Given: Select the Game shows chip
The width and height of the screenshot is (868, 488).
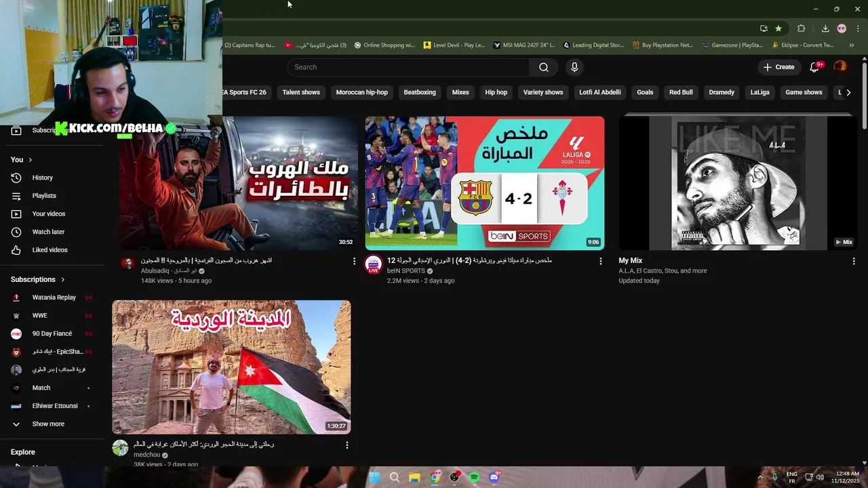Looking at the screenshot, I should 804,92.
